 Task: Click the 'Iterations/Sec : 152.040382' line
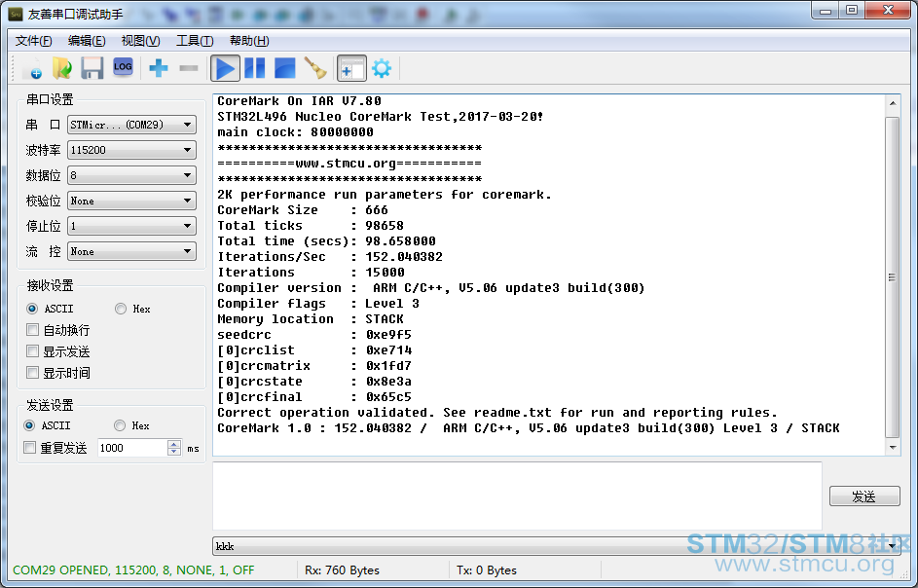[x=330, y=257]
